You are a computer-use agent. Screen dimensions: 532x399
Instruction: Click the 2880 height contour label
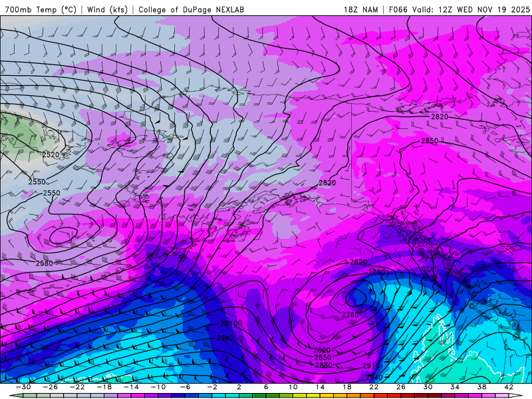(x=324, y=365)
